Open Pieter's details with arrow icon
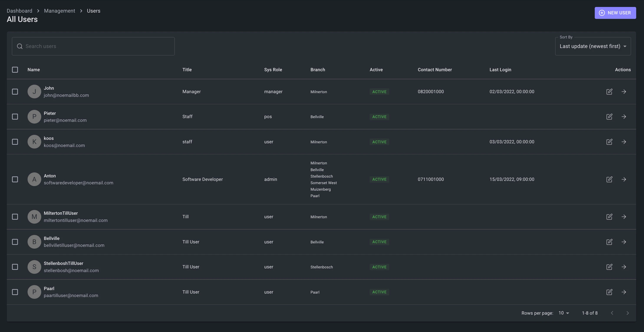 click(624, 117)
